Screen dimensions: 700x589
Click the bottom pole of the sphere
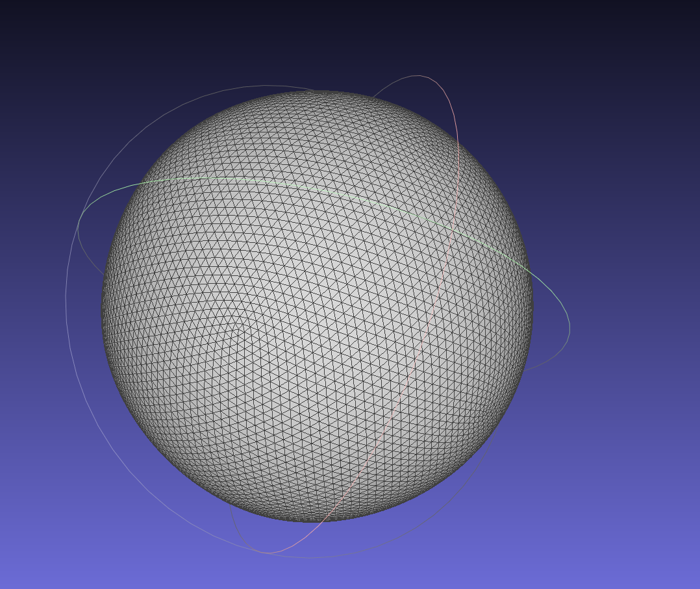(318, 520)
